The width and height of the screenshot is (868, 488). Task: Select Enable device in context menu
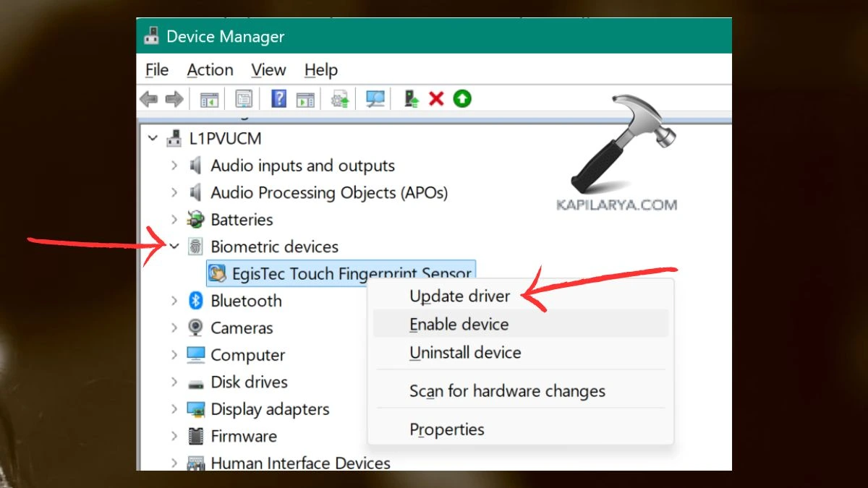coord(459,325)
